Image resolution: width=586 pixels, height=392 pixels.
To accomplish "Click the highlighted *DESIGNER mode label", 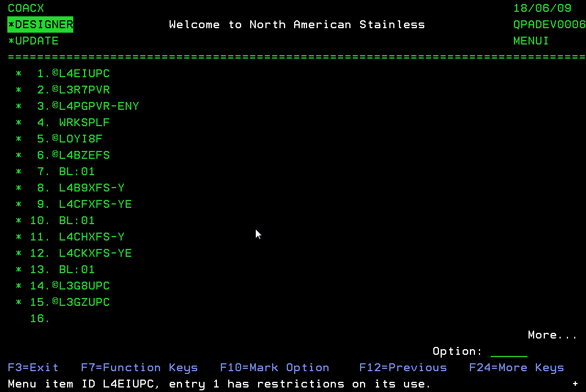I will [x=41, y=25].
